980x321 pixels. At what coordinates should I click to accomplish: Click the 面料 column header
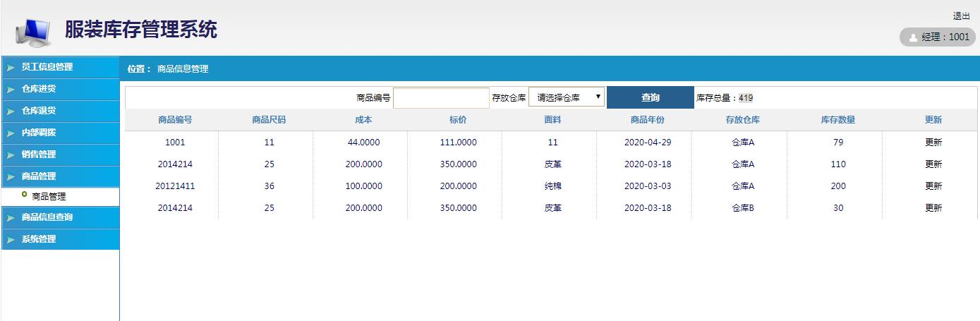click(552, 120)
